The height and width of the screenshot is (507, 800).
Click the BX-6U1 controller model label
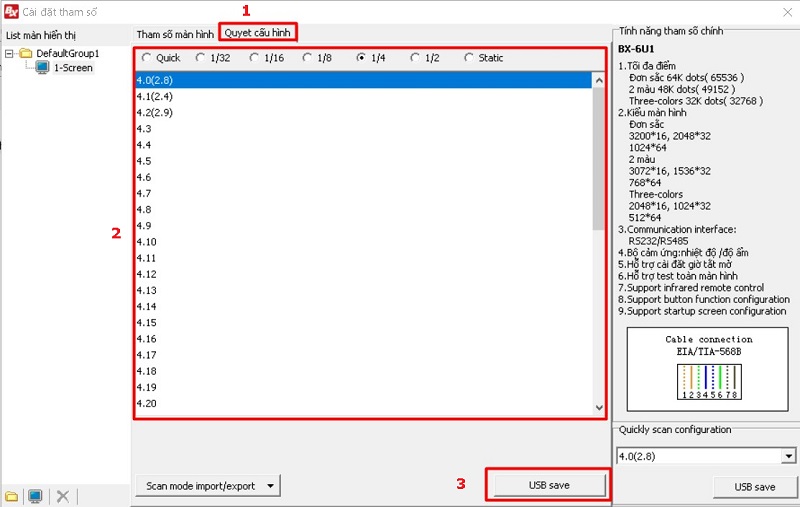(x=636, y=49)
